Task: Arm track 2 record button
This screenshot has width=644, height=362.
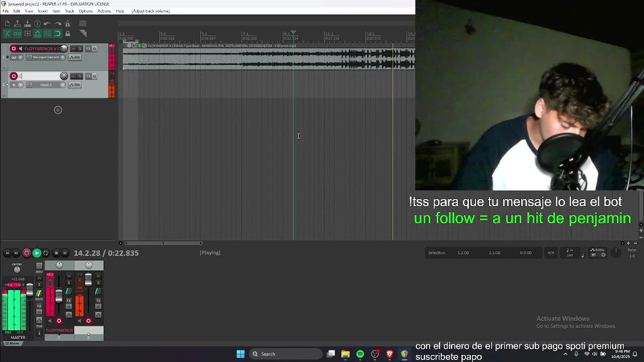Action: [14, 76]
